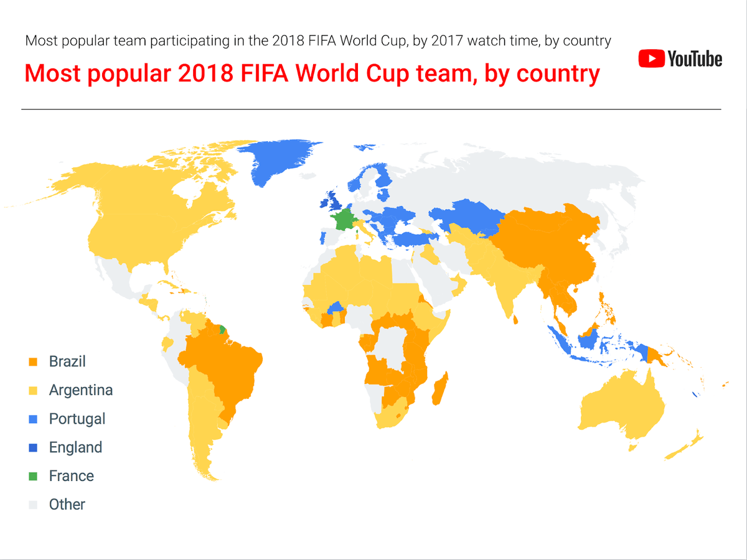
Task: Select the Argentina yellow legend swatch
Action: click(34, 390)
